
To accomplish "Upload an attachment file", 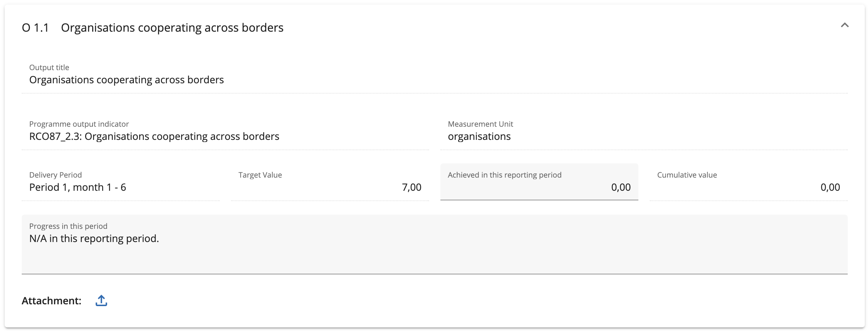I will point(101,300).
